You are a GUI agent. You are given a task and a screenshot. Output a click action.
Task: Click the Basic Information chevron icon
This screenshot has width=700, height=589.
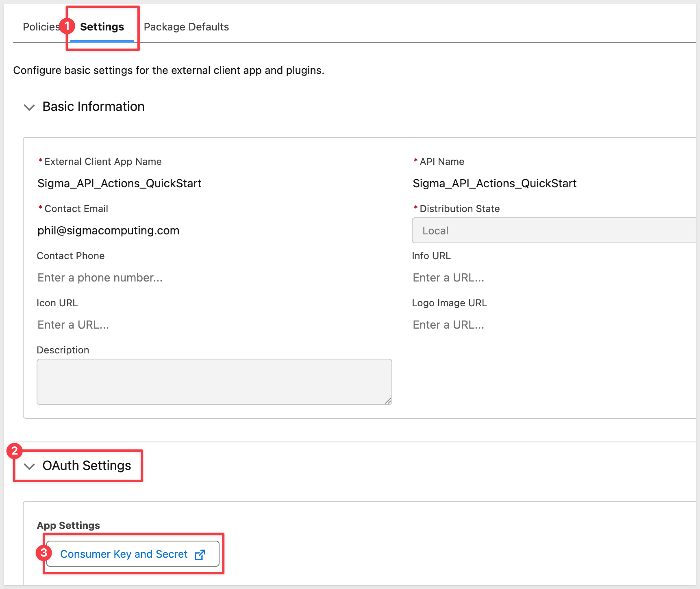click(x=29, y=107)
